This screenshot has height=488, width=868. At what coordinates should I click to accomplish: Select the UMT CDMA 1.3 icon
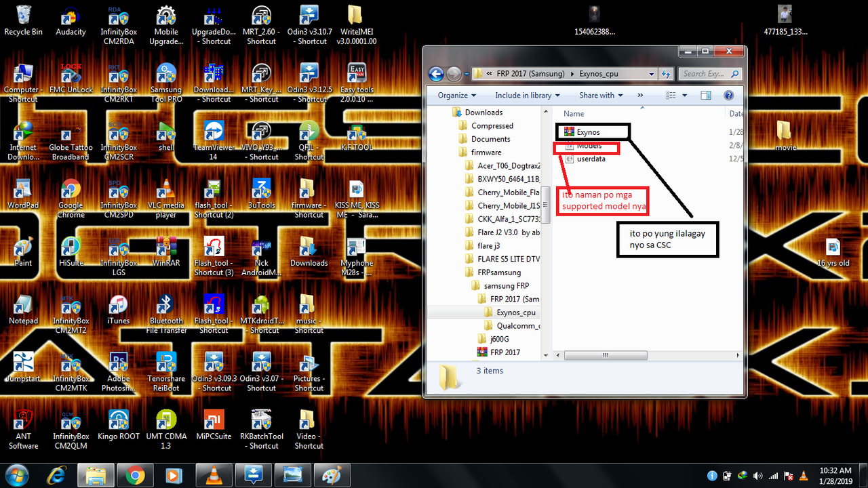[166, 429]
